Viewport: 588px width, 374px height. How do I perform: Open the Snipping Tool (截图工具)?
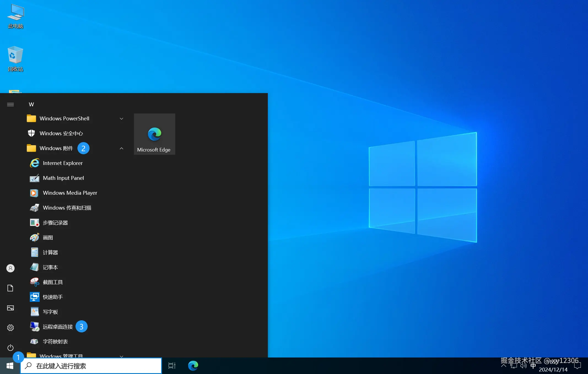(x=53, y=282)
